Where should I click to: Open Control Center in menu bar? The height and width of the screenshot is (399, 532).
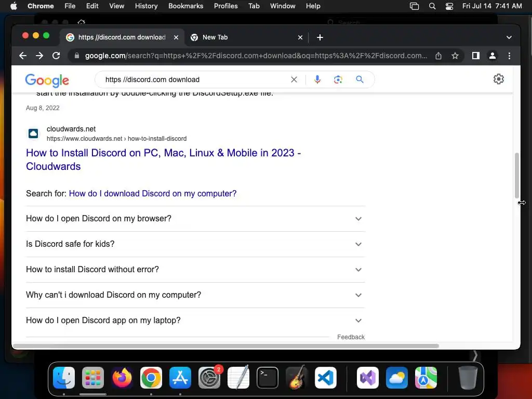pyautogui.click(x=449, y=6)
